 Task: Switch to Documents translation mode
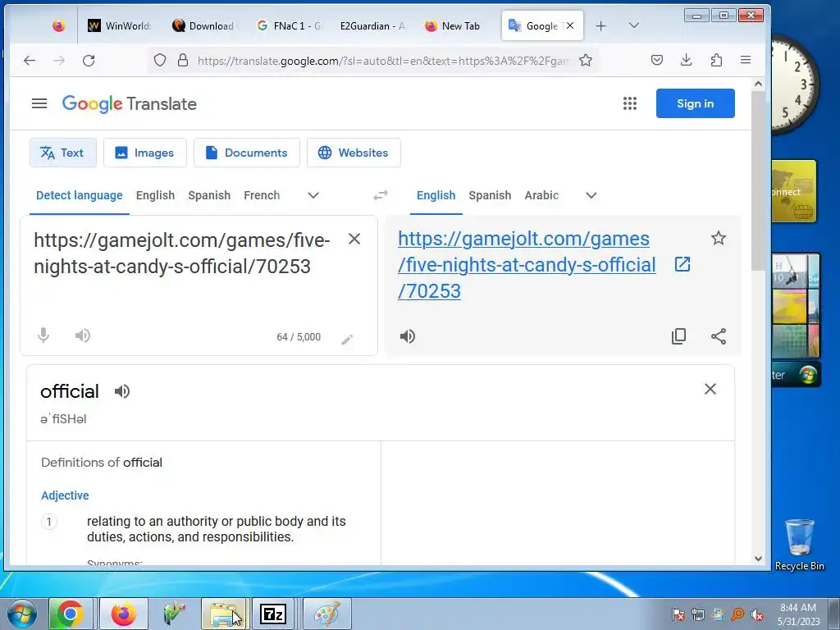(246, 153)
